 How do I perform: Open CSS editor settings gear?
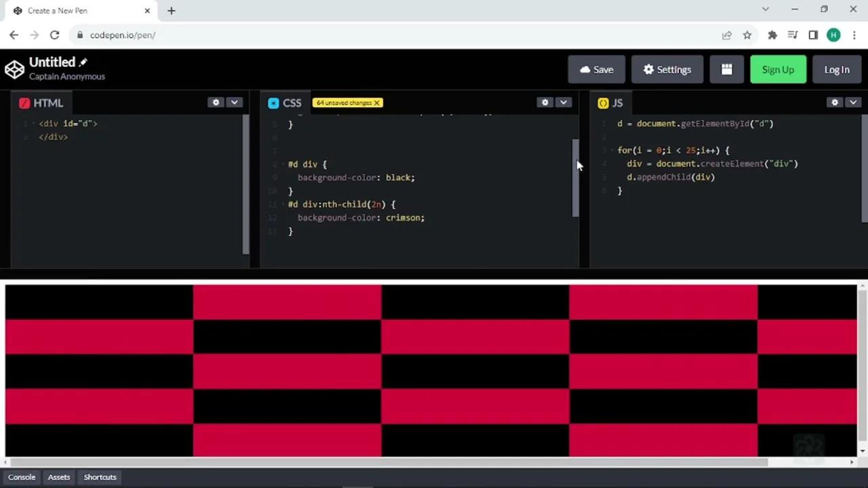point(545,102)
